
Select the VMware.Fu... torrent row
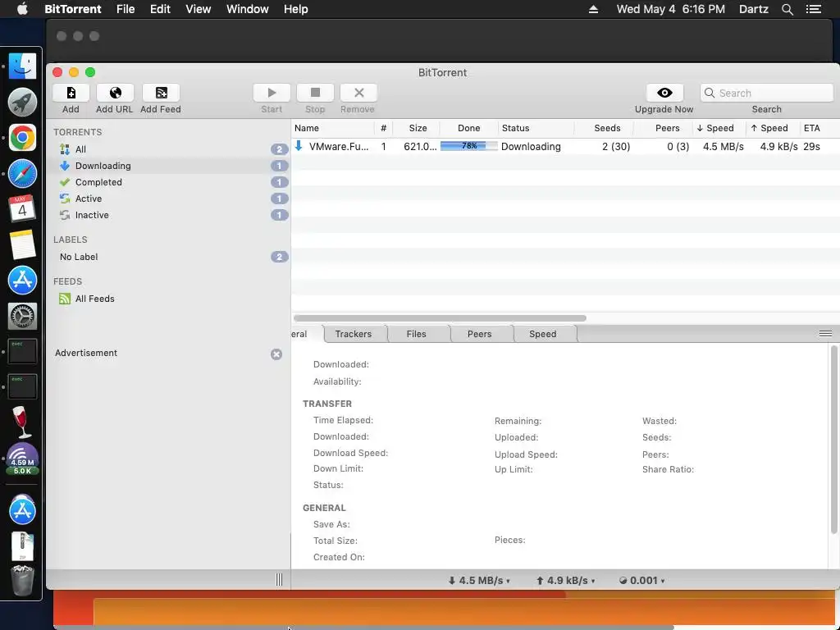pyautogui.click(x=566, y=146)
